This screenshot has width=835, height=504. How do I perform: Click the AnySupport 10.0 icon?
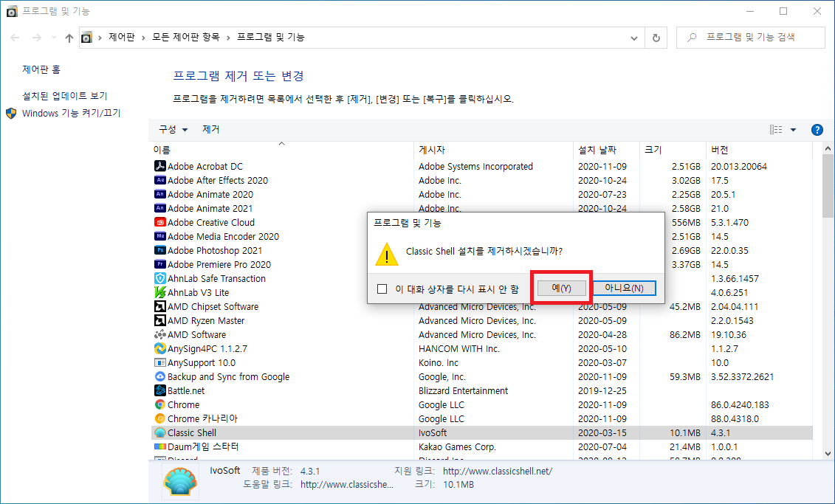coord(159,362)
